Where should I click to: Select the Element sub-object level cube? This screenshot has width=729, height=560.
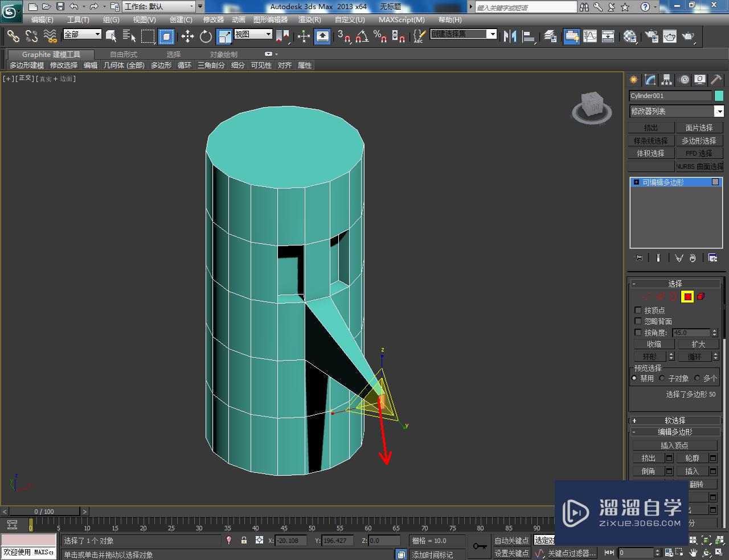pyautogui.click(x=701, y=296)
